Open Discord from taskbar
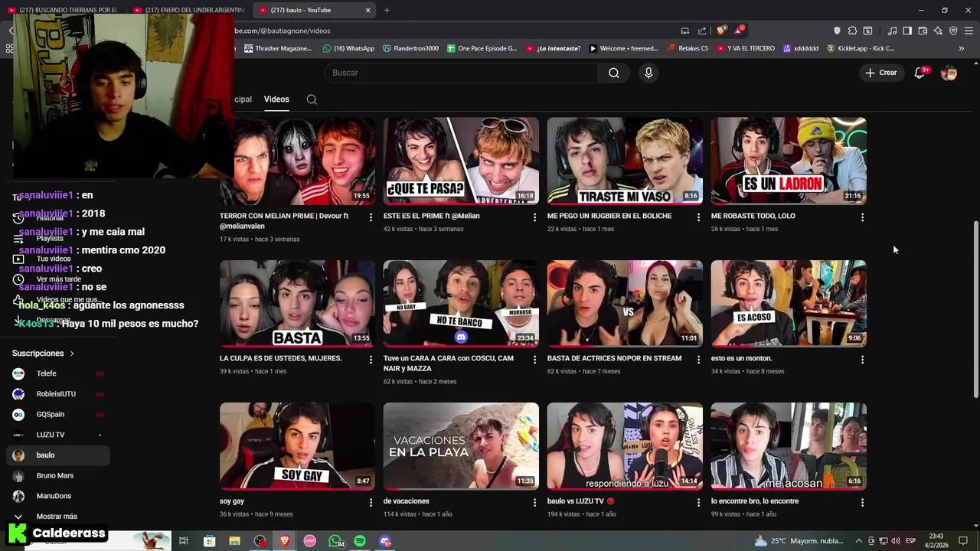Viewport: 980px width, 551px height. pos(385,541)
